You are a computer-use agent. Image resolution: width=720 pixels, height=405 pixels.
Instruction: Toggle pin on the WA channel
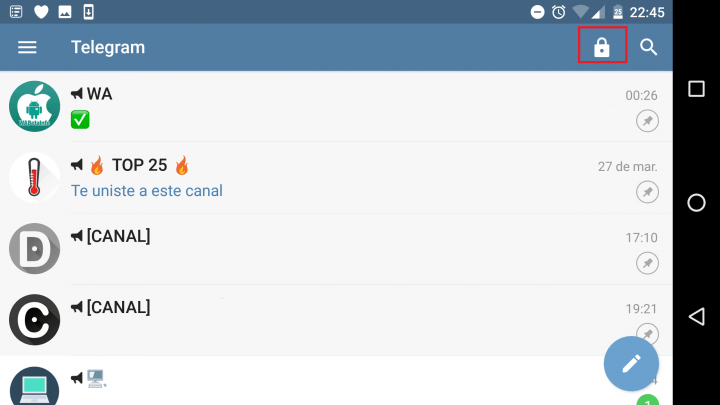(x=647, y=121)
